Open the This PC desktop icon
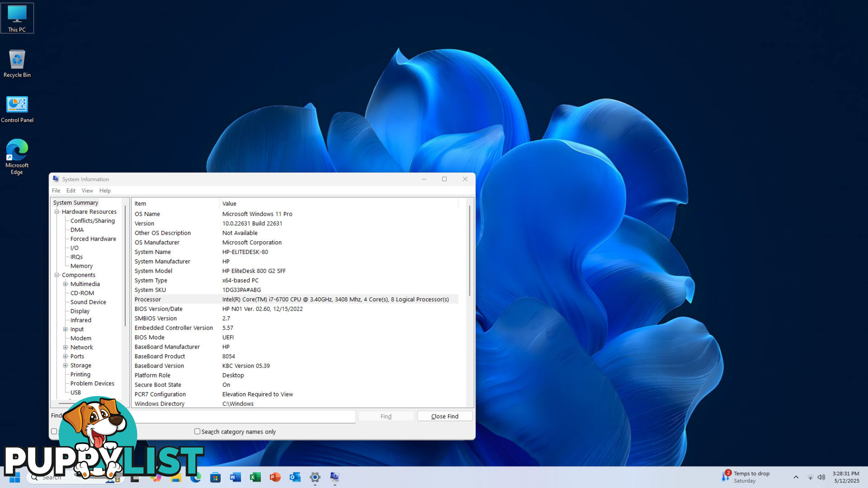This screenshot has height=488, width=868. 17,18
